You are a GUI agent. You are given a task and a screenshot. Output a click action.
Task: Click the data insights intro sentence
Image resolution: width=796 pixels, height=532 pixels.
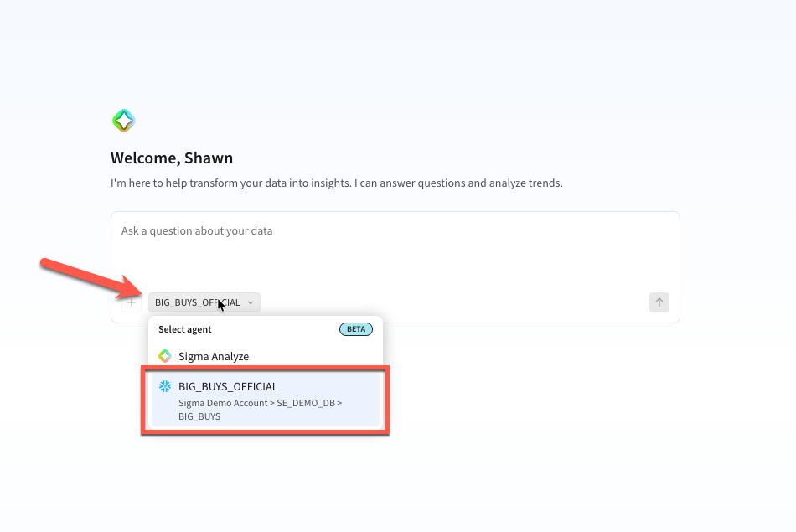(x=337, y=183)
